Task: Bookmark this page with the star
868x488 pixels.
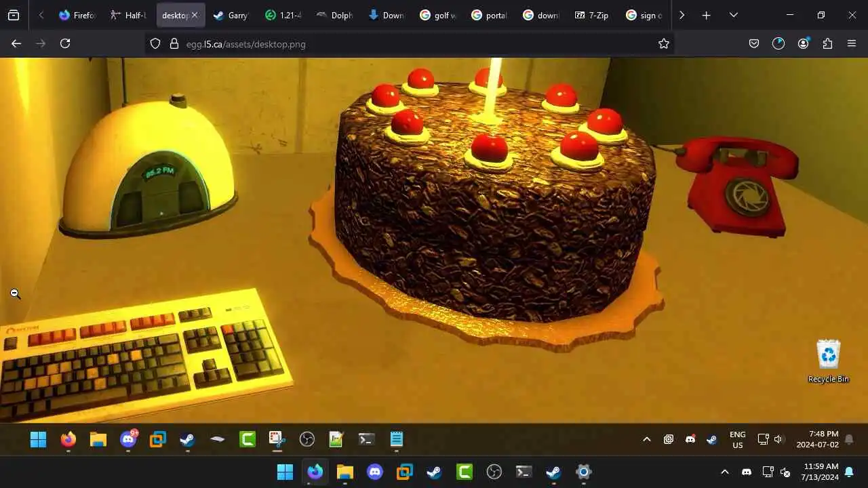Action: pos(663,43)
